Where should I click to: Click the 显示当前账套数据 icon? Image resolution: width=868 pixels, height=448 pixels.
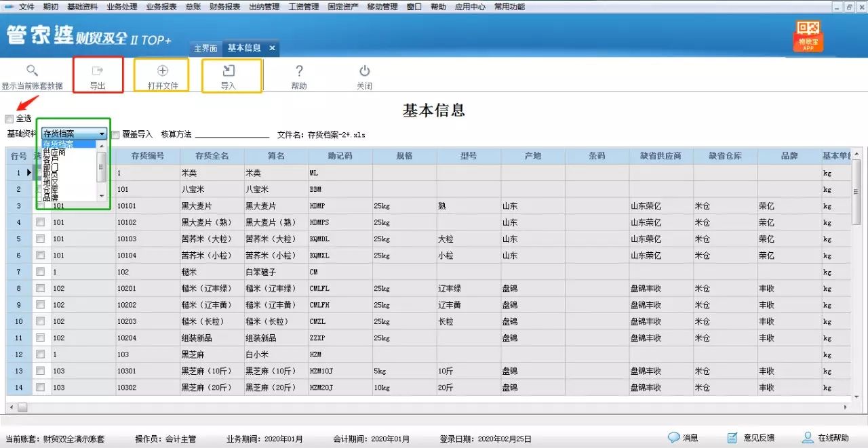[x=32, y=74]
